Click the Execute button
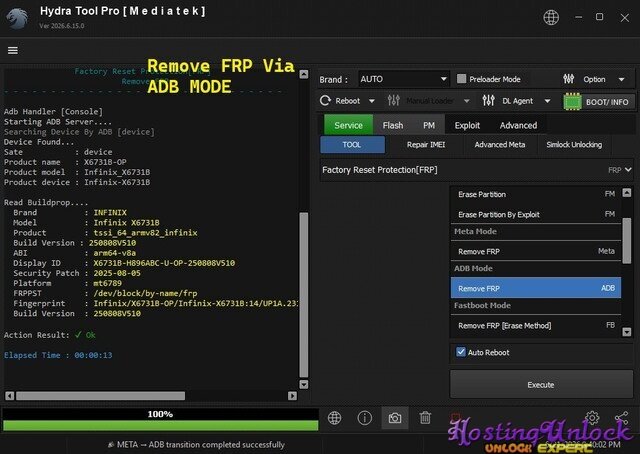The height and width of the screenshot is (454, 640). point(541,385)
